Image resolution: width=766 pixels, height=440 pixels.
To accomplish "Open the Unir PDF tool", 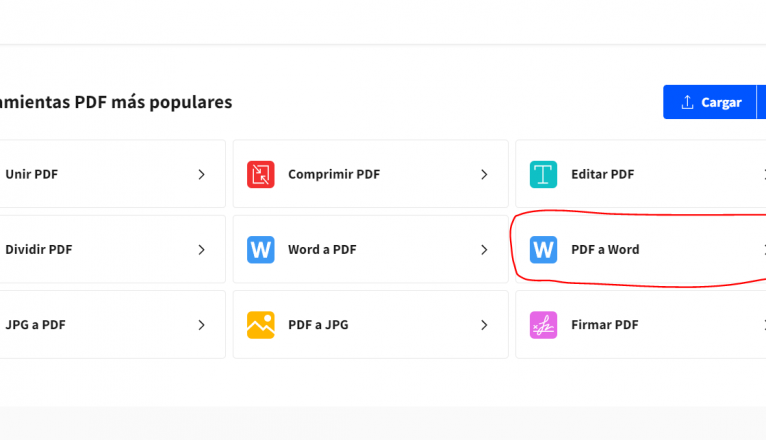I will (32, 174).
